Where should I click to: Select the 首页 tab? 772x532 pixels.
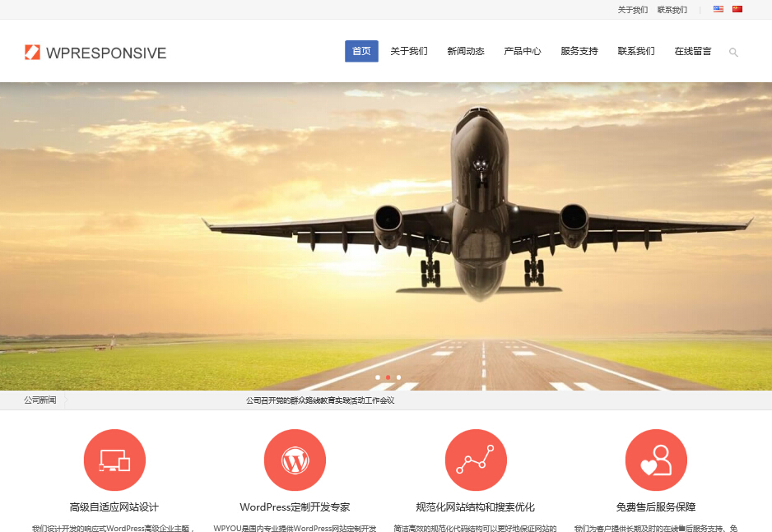(x=360, y=50)
